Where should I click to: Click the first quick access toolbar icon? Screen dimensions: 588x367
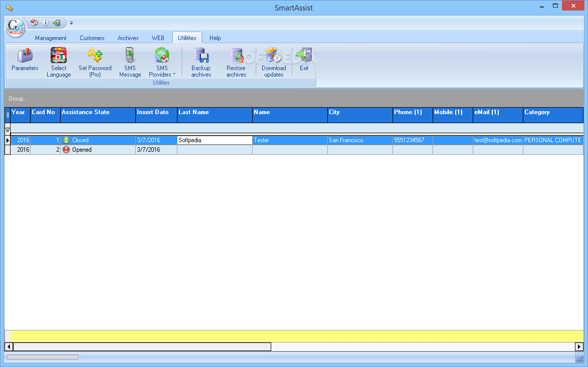(34, 23)
